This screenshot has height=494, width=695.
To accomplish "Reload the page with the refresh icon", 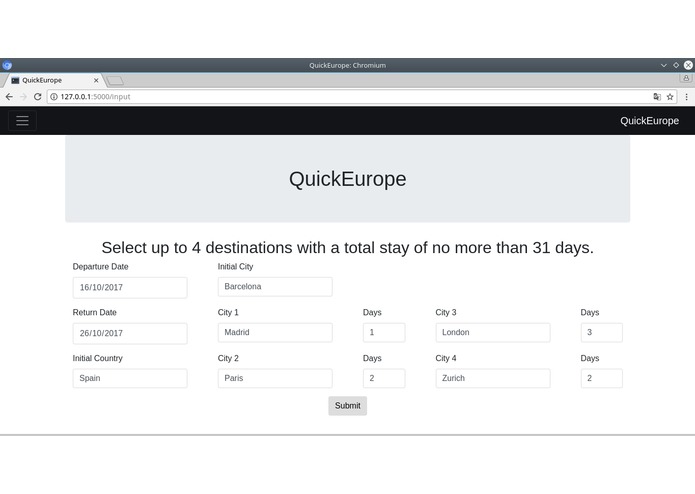I will click(38, 97).
